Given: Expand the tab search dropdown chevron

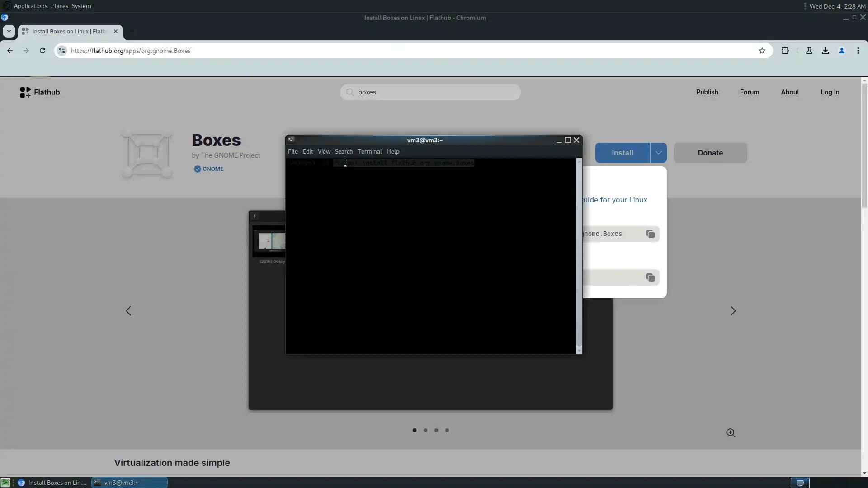Looking at the screenshot, I should point(9,31).
